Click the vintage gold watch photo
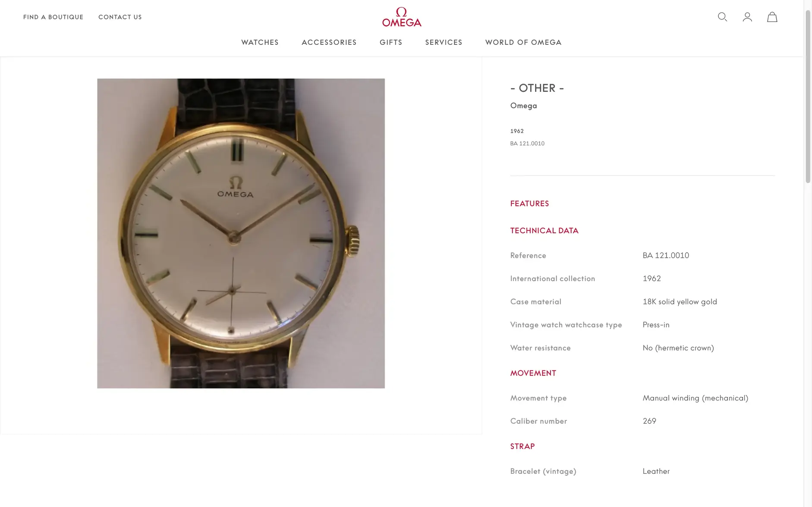Screen dimensions: 812x507 coord(241,233)
